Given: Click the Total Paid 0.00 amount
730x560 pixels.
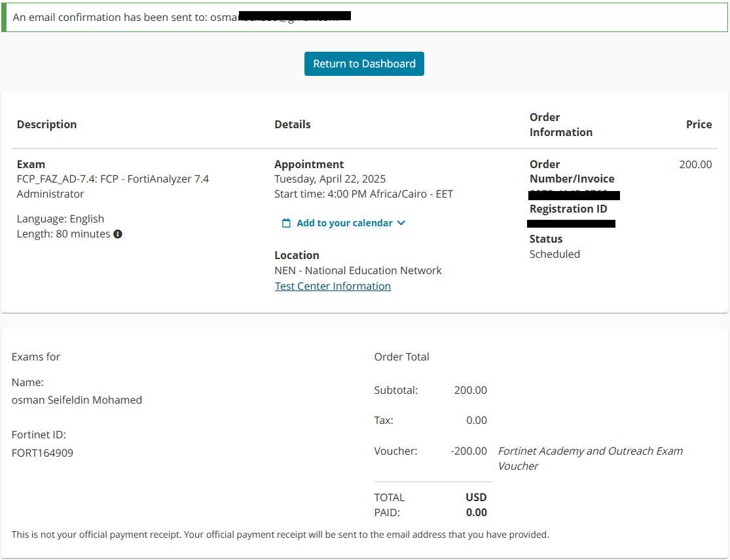Looking at the screenshot, I should click(476, 513).
